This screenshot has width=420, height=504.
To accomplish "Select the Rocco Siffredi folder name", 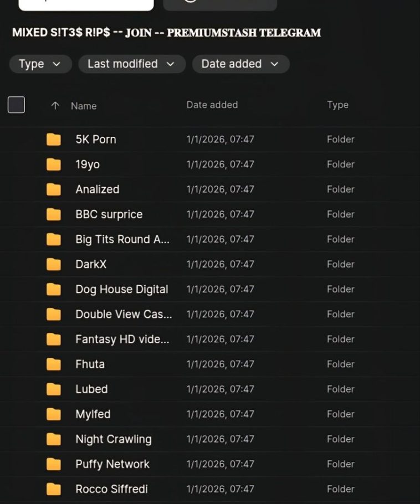I will pos(111,489).
